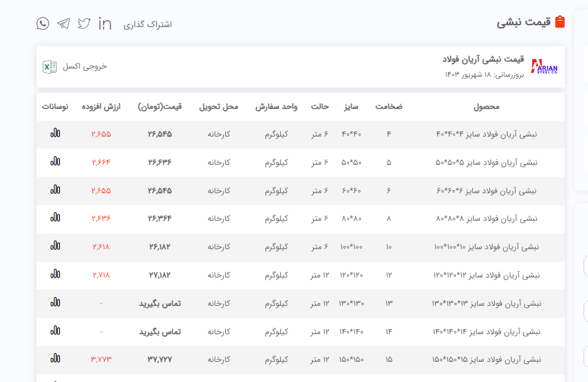Click the محصول column header
The height and width of the screenshot is (382, 588).
pos(486,107)
